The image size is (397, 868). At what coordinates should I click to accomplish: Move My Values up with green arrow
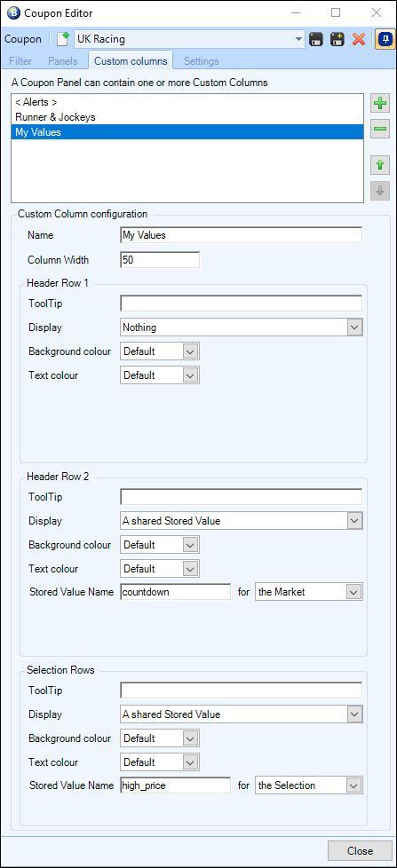coord(380,165)
